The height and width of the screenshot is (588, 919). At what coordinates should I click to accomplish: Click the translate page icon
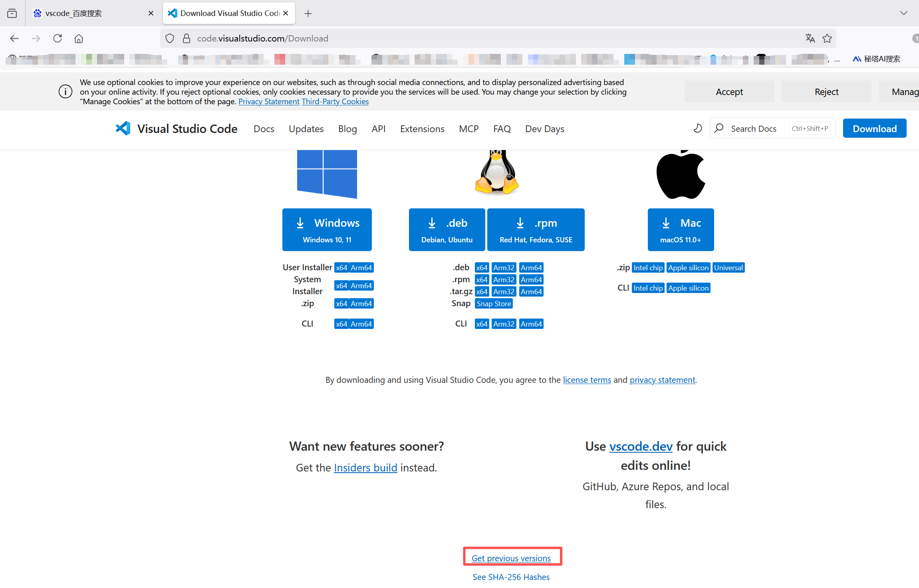(810, 38)
